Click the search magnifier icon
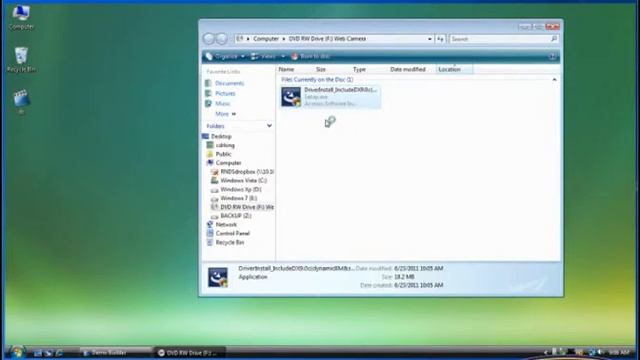The height and width of the screenshot is (360, 640). tap(553, 39)
